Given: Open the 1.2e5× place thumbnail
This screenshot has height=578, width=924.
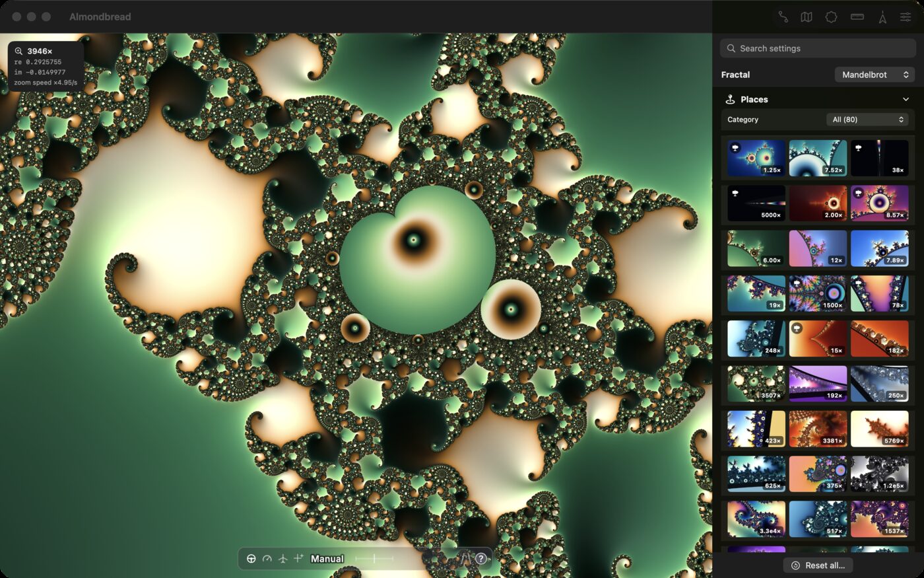Looking at the screenshot, I should tap(880, 474).
